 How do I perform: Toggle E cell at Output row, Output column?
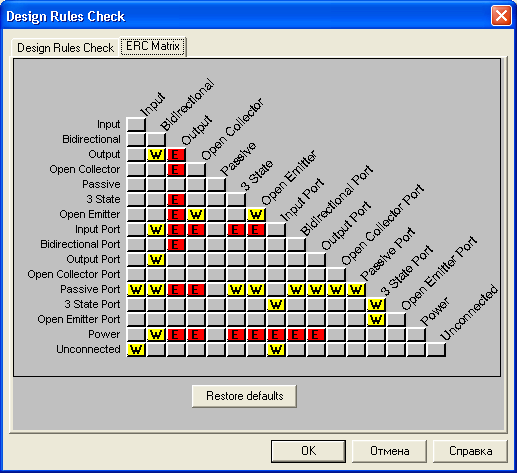click(176, 154)
